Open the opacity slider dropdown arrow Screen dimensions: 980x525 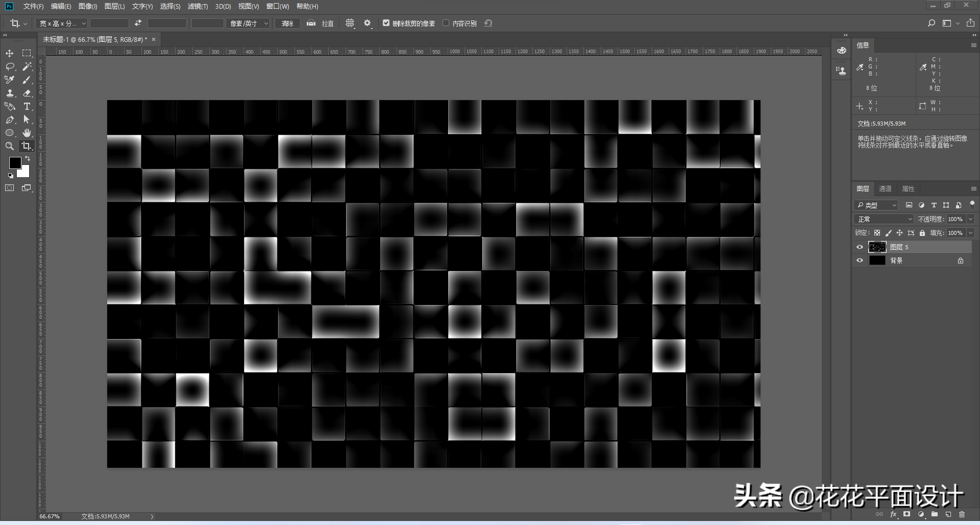coord(970,219)
